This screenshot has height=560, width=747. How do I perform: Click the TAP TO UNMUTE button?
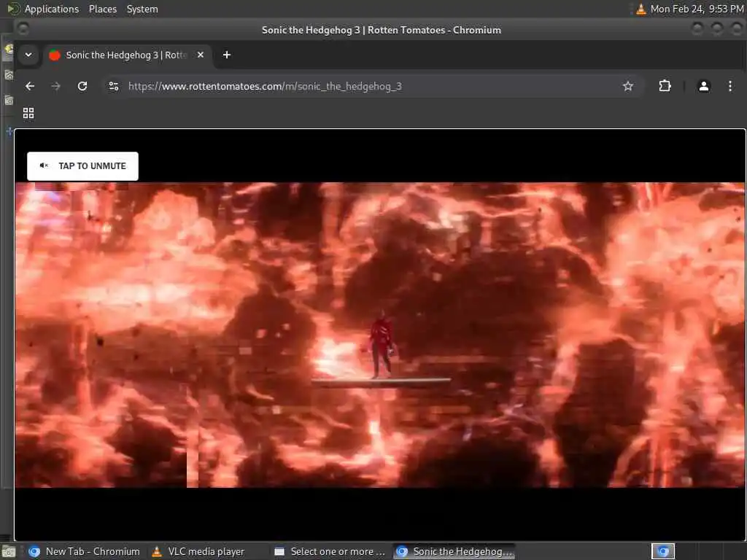click(82, 166)
